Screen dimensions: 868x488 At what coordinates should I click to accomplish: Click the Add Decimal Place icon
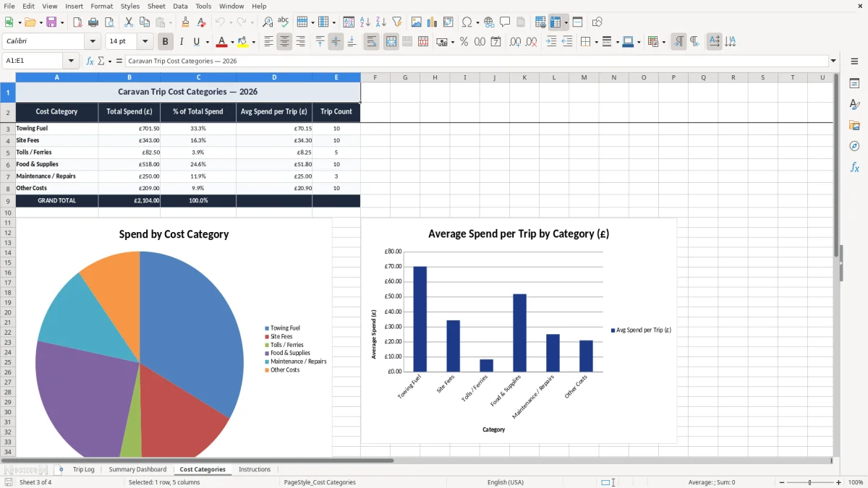[x=515, y=42]
